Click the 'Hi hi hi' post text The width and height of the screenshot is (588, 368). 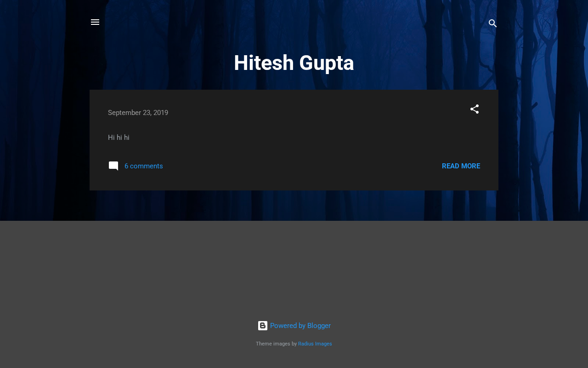click(119, 138)
